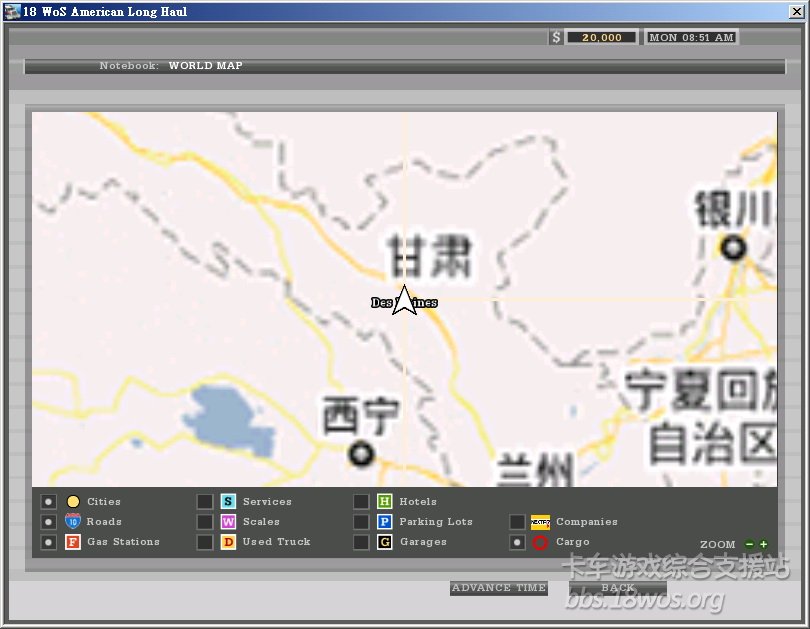Click the interstate Roads shield icon
Viewport: 810px width, 629px height.
point(73,522)
